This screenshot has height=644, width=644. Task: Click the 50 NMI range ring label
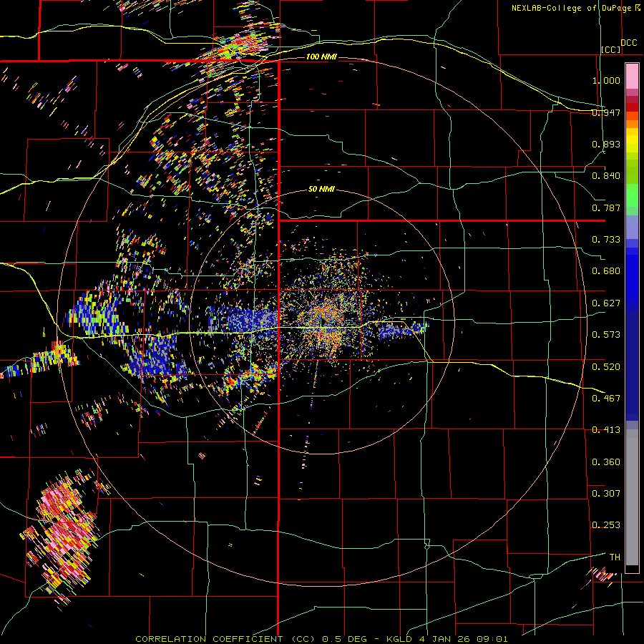(x=321, y=189)
